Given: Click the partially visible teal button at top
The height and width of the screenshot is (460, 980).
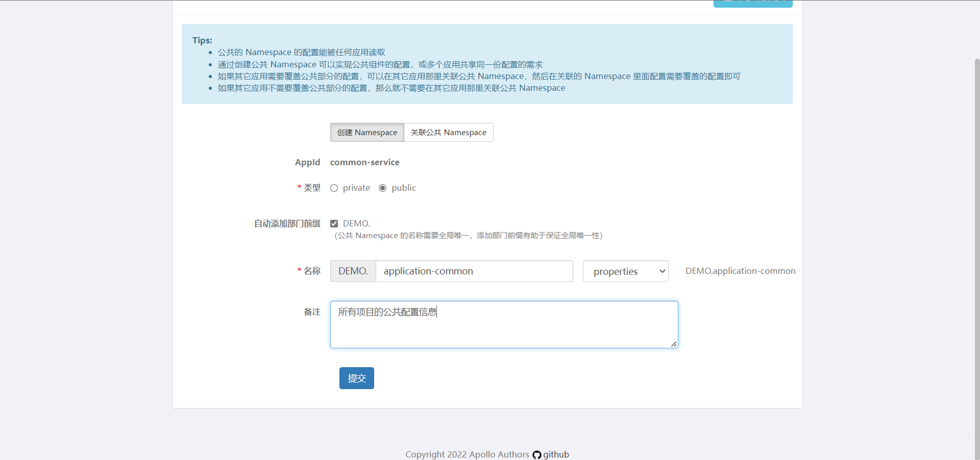Looking at the screenshot, I should pos(752,4).
